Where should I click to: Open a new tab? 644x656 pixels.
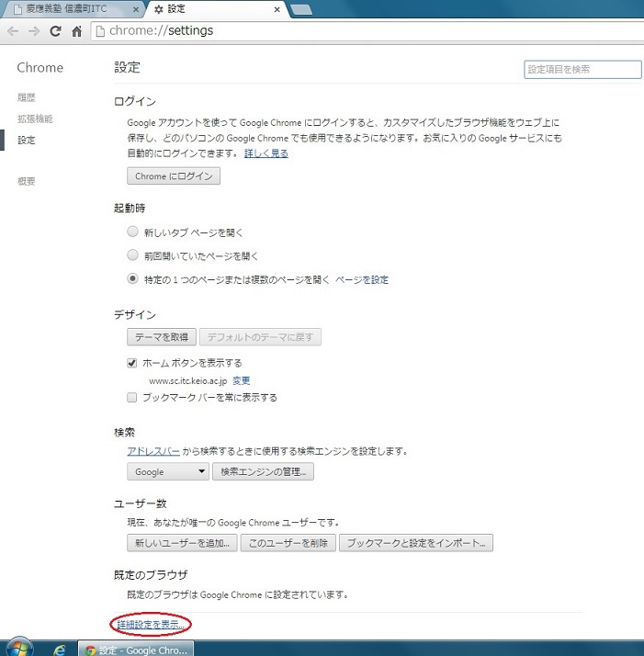pyautogui.click(x=301, y=9)
